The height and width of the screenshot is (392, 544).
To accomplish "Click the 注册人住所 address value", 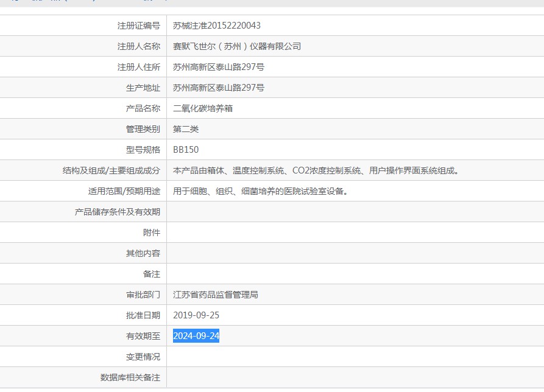I will point(219,67).
